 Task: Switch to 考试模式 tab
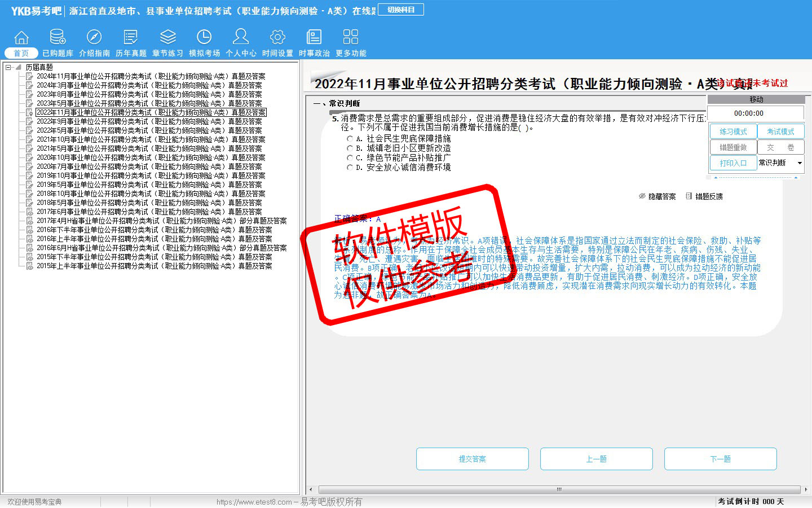point(780,132)
